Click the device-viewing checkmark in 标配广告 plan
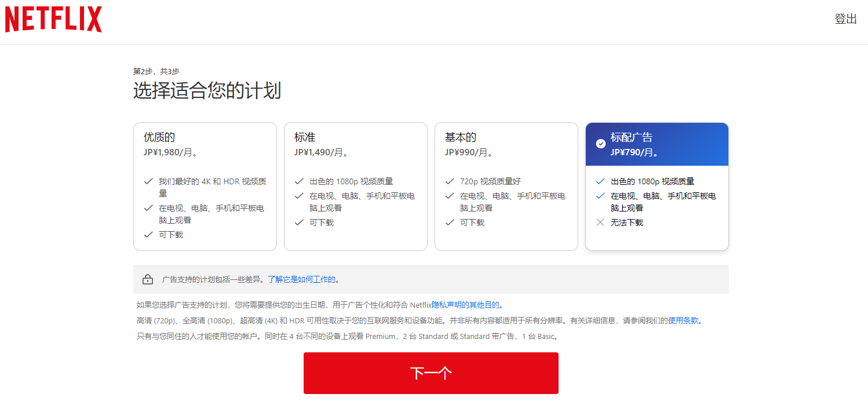This screenshot has width=868, height=401. 600,196
